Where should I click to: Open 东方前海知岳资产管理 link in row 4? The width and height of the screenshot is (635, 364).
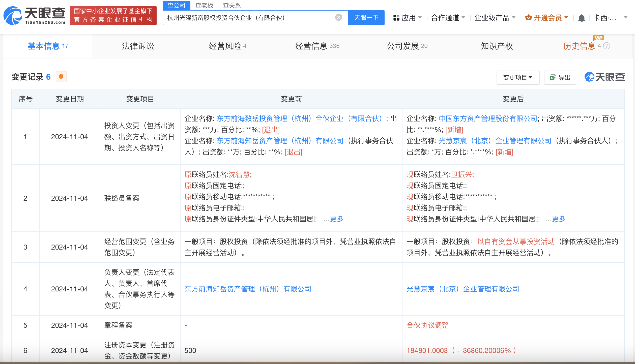(248, 289)
